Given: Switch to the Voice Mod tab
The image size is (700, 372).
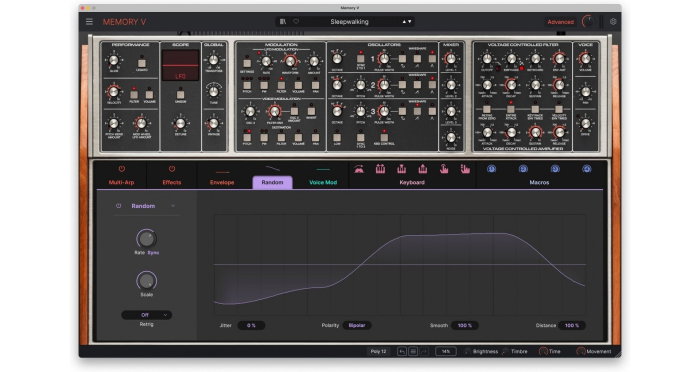Looking at the screenshot, I should 323,182.
